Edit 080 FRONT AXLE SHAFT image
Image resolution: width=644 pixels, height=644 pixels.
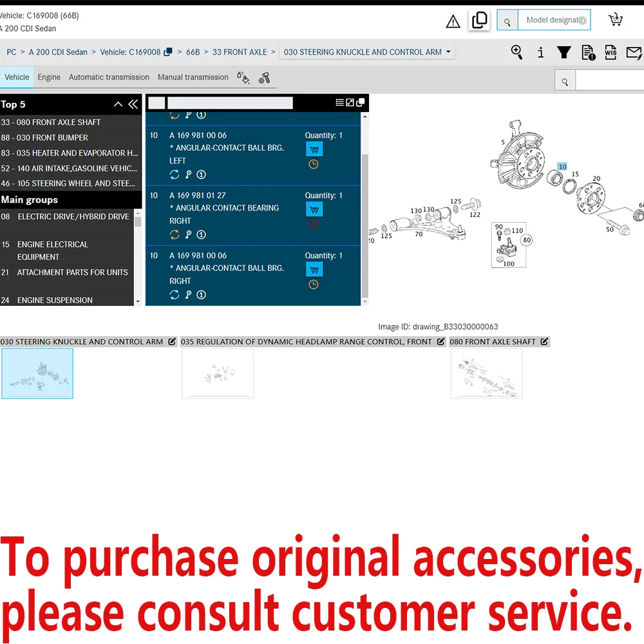coord(544,342)
